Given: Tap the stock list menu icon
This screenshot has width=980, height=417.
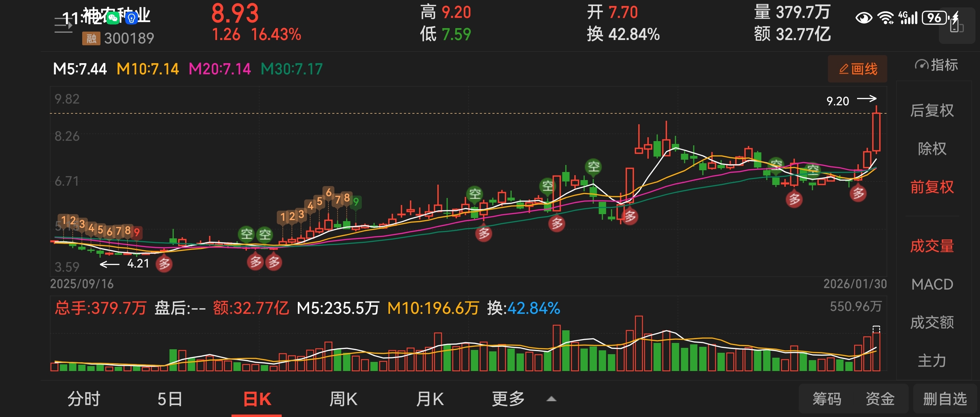Looking at the screenshot, I should click(63, 25).
